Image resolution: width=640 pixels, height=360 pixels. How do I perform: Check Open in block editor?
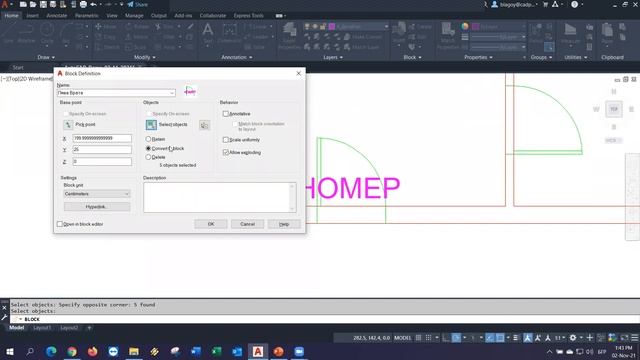click(x=60, y=224)
